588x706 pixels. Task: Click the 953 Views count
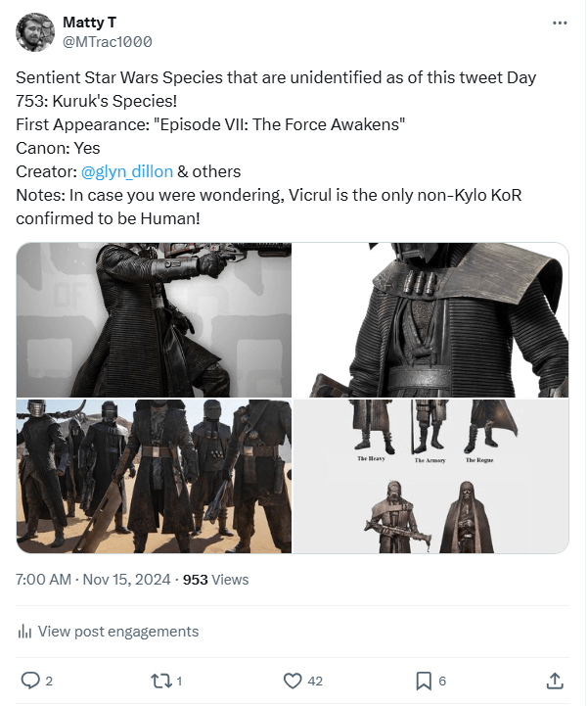(216, 580)
